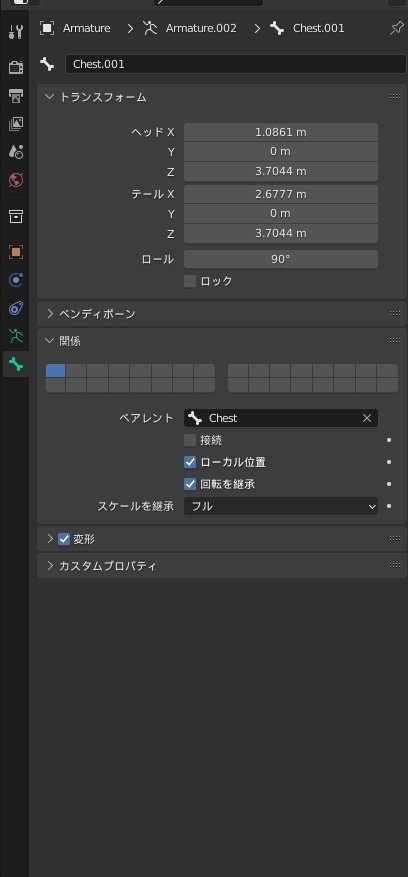
Task: Click the ロール 90° field
Action: 280,259
